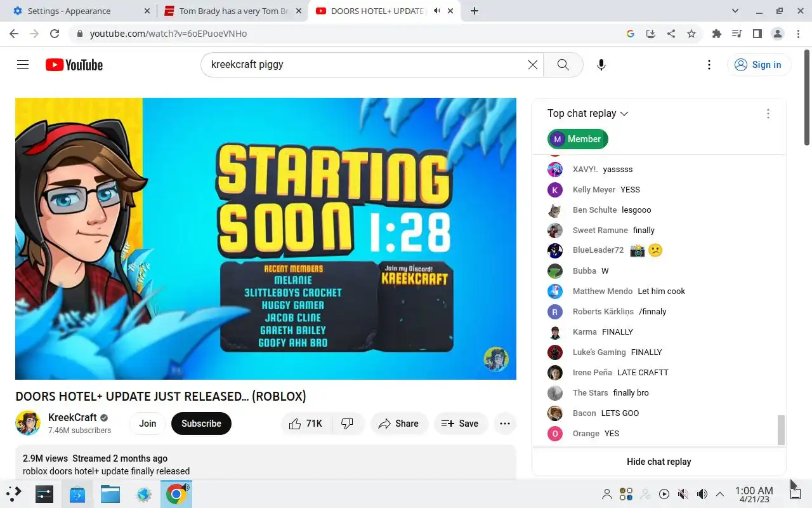Open YouTube settings three-dot menu near Sign in

tap(709, 65)
